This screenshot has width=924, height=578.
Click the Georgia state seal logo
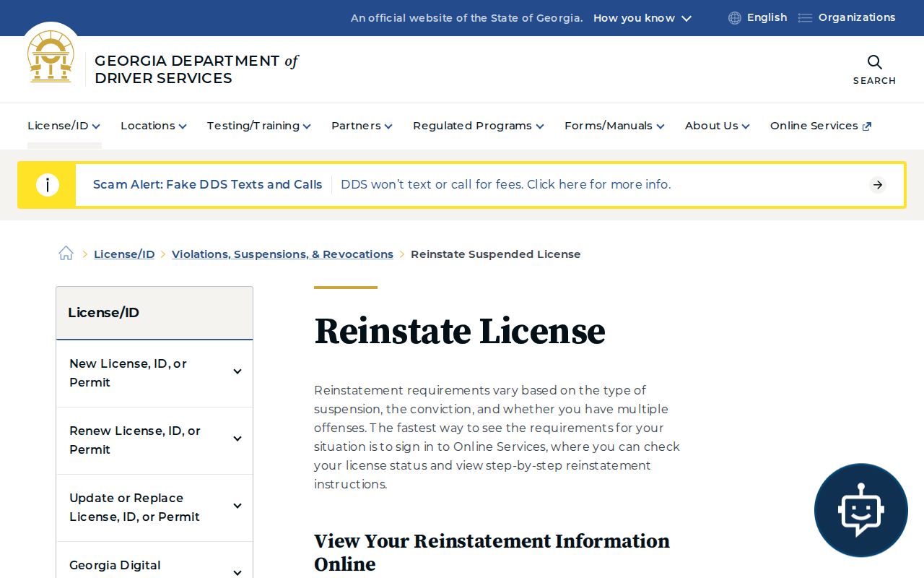pyautogui.click(x=51, y=57)
